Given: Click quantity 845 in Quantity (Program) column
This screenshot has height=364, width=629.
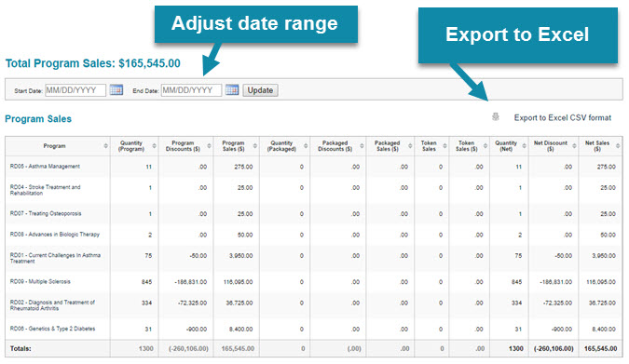Looking at the screenshot, I should pos(146,282).
